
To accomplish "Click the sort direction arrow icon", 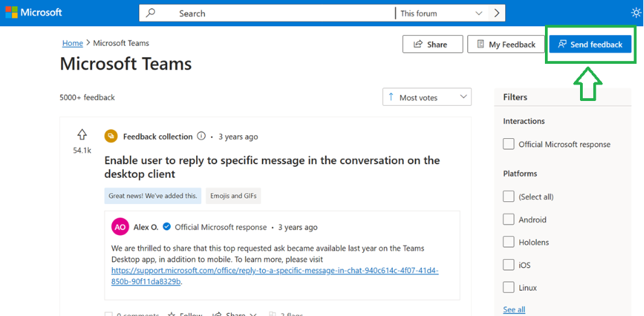I will 391,97.
